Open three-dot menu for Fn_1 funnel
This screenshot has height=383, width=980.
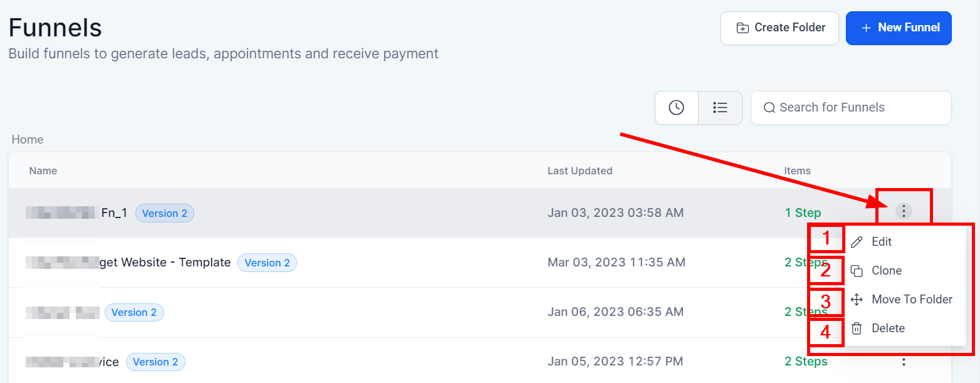click(x=904, y=211)
